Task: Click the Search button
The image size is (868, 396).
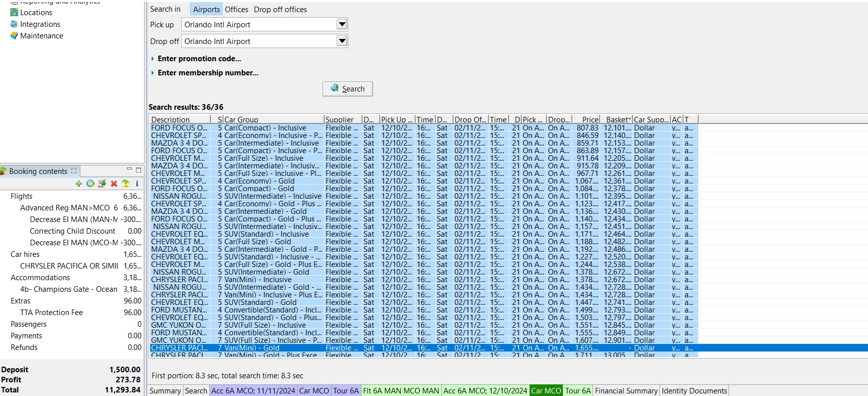Action: (x=348, y=89)
